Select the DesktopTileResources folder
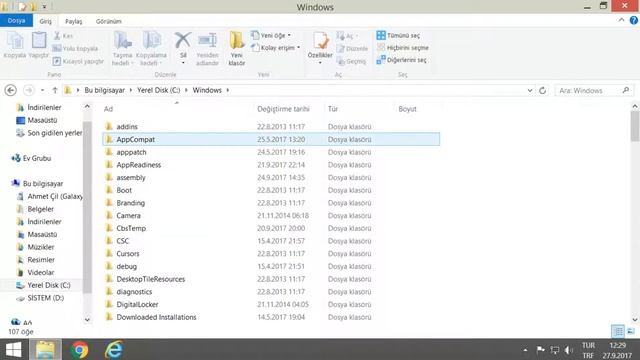 271,279
